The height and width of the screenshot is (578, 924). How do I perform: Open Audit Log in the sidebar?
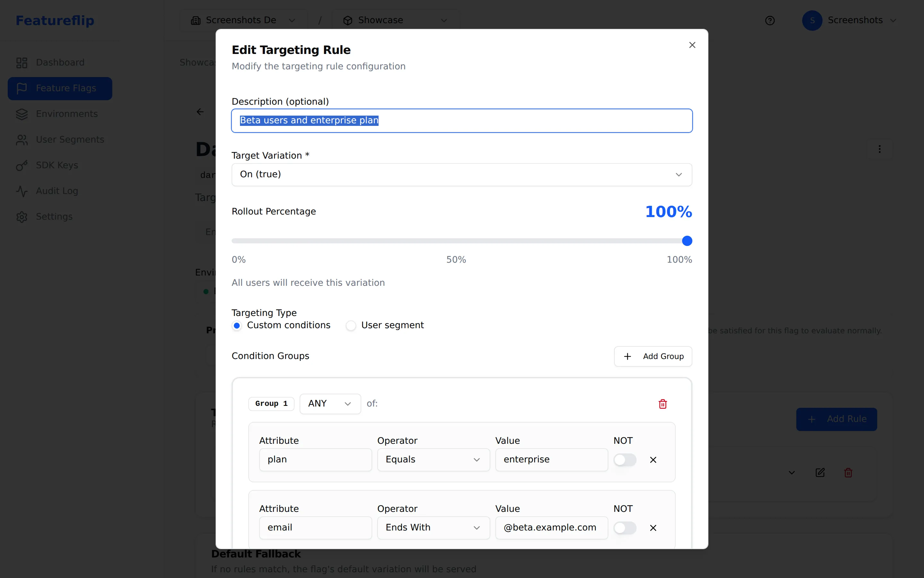coord(60,191)
